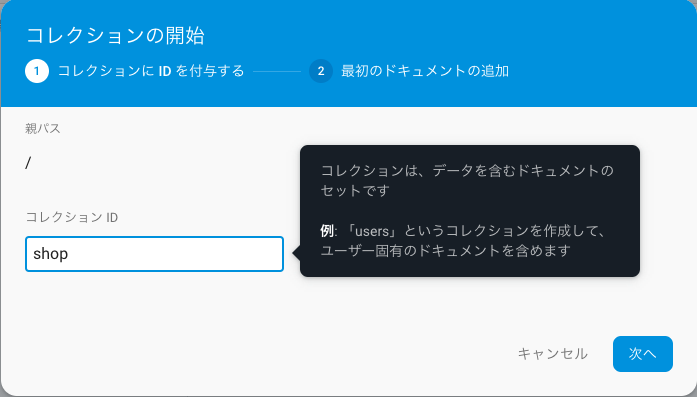Image resolution: width=697 pixels, height=397 pixels.
Task: Click tooltip line ユーザー固有のドキュメントを含めます
Action: [x=445, y=251]
